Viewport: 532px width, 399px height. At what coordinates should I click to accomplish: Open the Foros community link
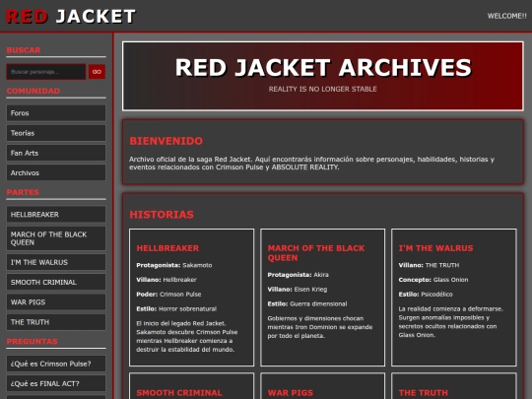pos(56,113)
